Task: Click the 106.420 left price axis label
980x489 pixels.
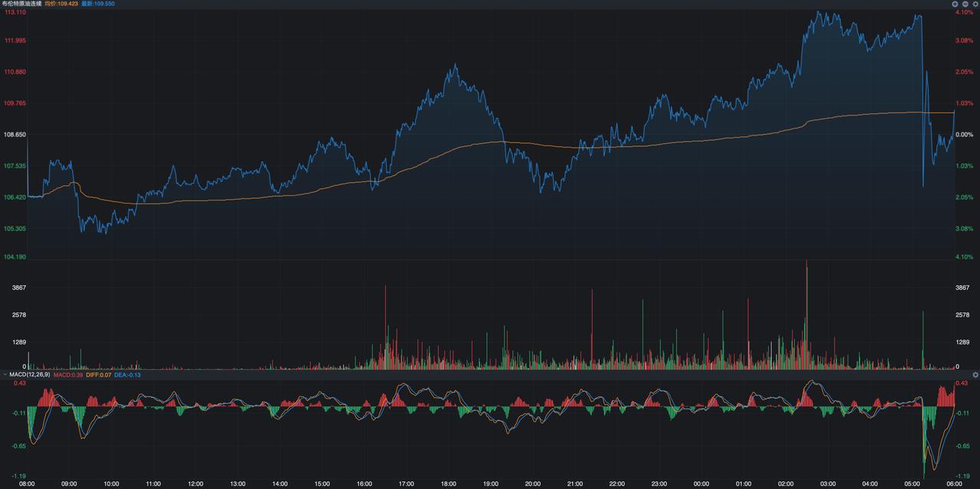Action: coord(15,197)
